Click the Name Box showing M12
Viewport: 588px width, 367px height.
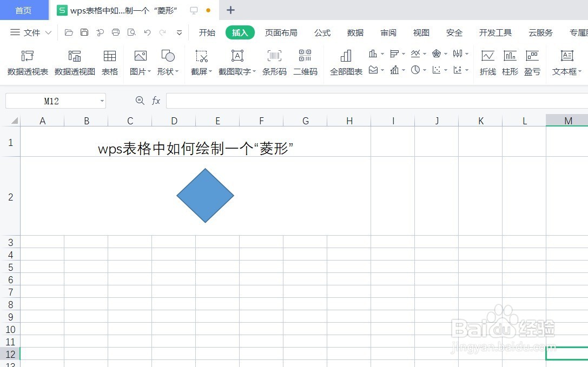coord(56,101)
